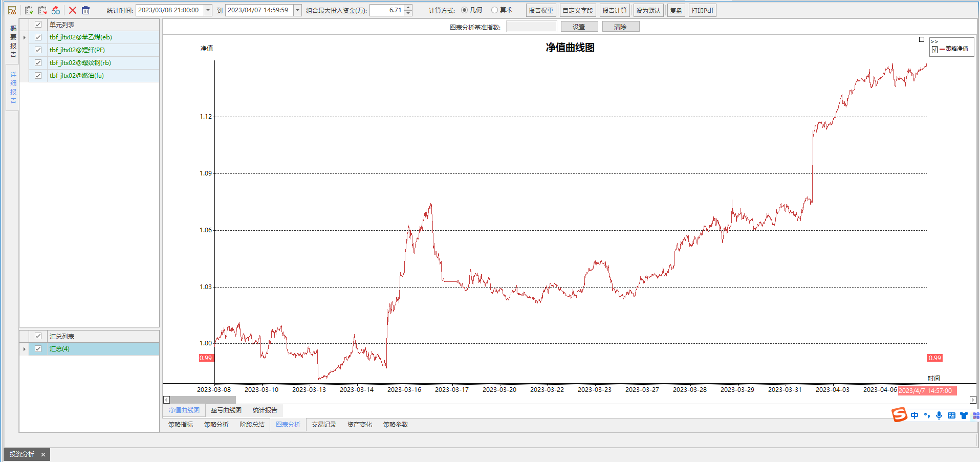Click the 图表分析基准指数 input field
The width and height of the screenshot is (980, 462).
(x=531, y=27)
